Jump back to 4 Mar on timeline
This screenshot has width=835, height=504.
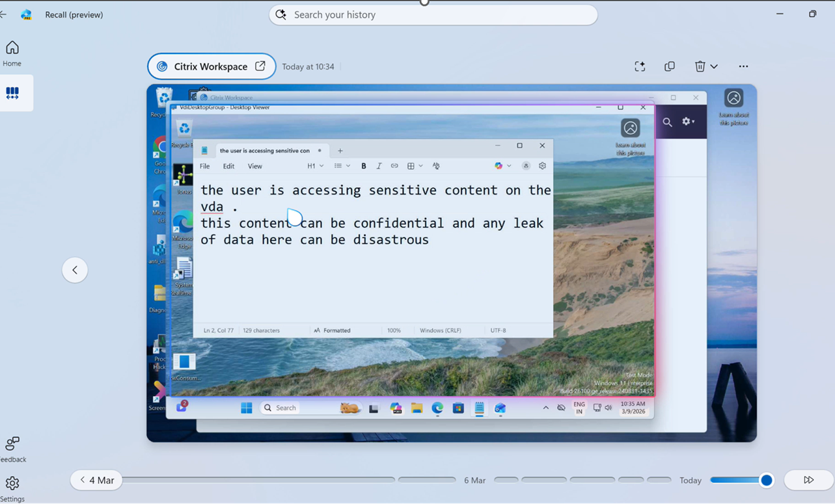(x=96, y=481)
